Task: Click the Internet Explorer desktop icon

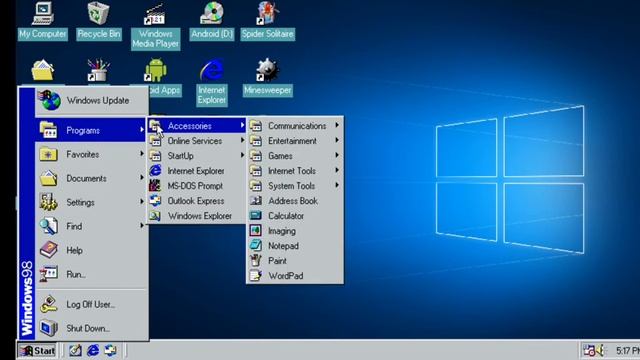Action: (x=211, y=82)
